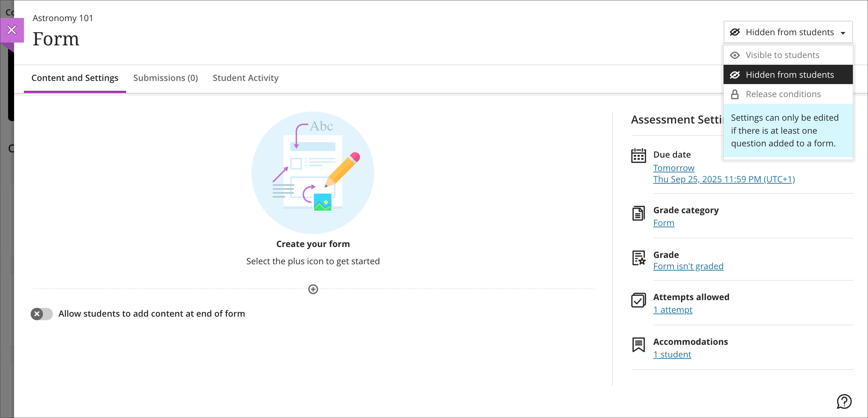The width and height of the screenshot is (868, 418).
Task: Open the help question mark icon
Action: (844, 401)
